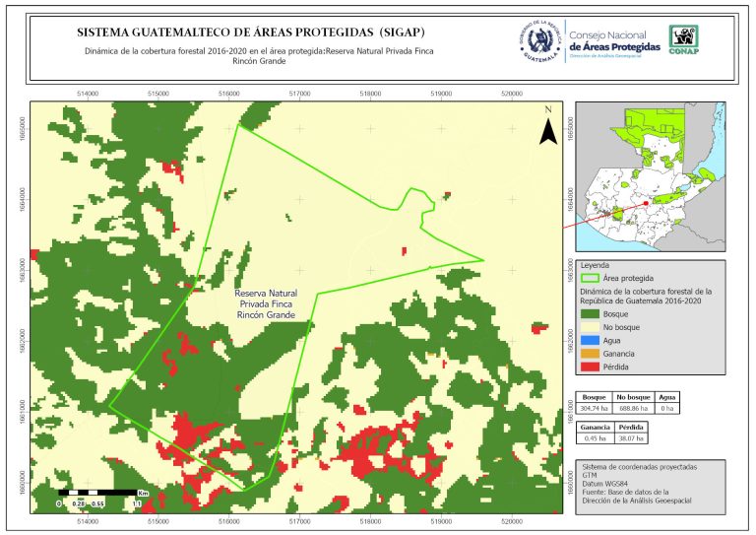Screen dimensions: 756x535
Task: Click the black north arrow symbol
Action: click(x=547, y=128)
